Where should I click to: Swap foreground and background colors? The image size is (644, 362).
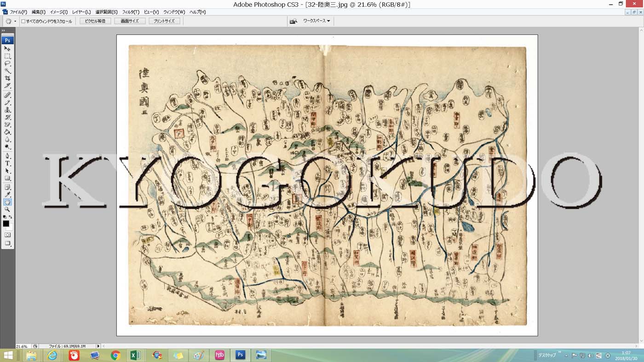[11, 217]
